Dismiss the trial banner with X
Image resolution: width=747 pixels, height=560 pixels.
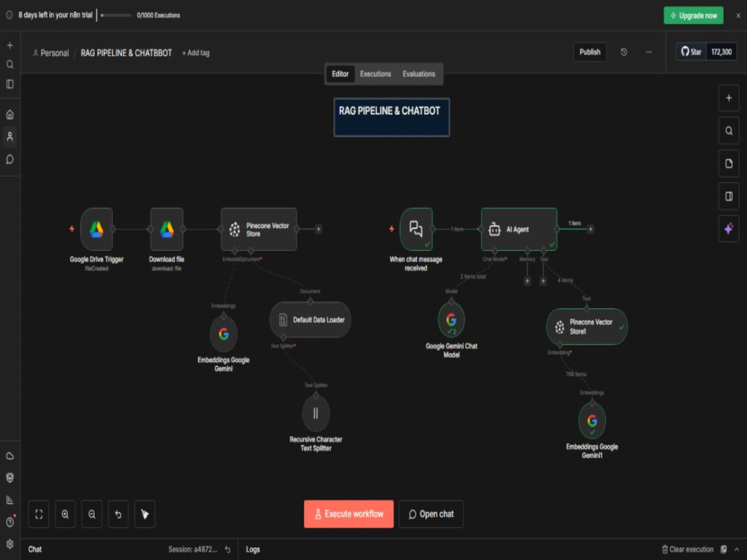(x=739, y=15)
